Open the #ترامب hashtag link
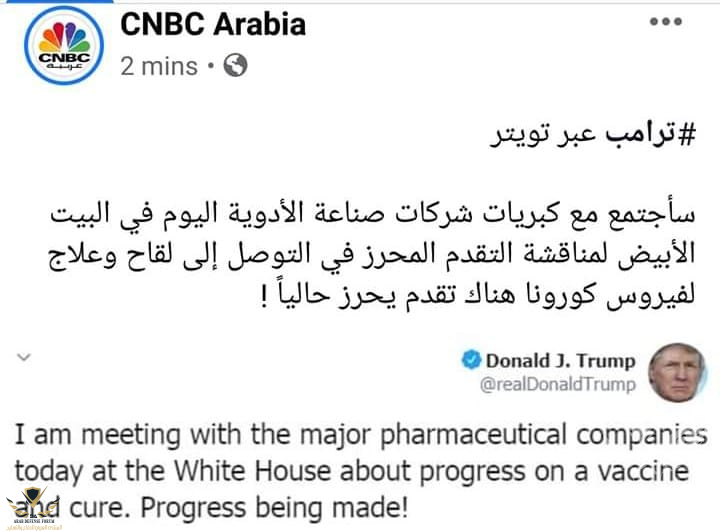720x532 pixels. 651,135
